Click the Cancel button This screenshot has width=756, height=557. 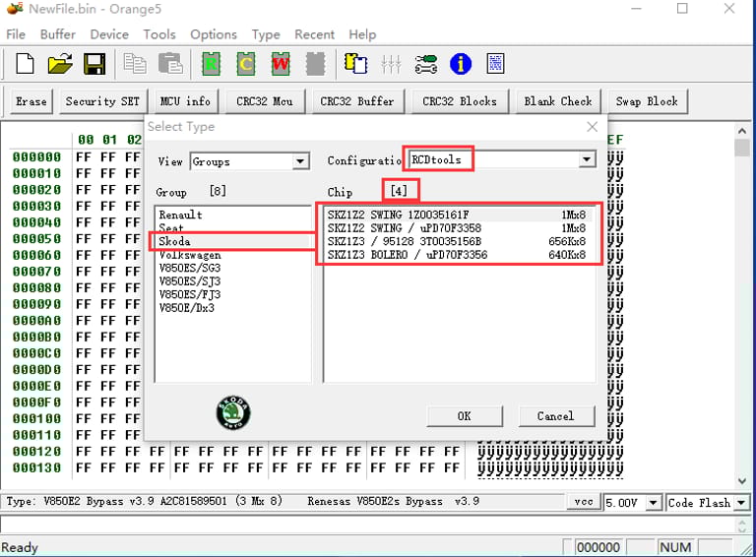555,416
